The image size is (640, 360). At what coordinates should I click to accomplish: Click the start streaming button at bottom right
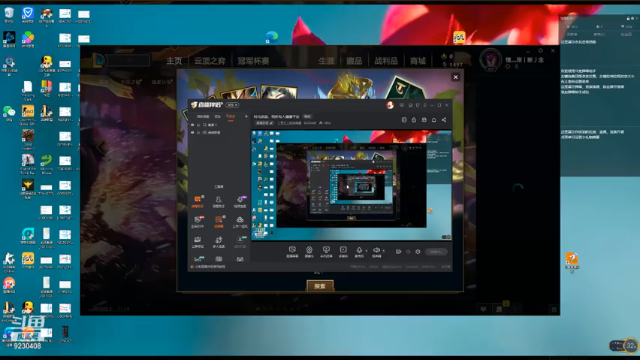point(436,251)
